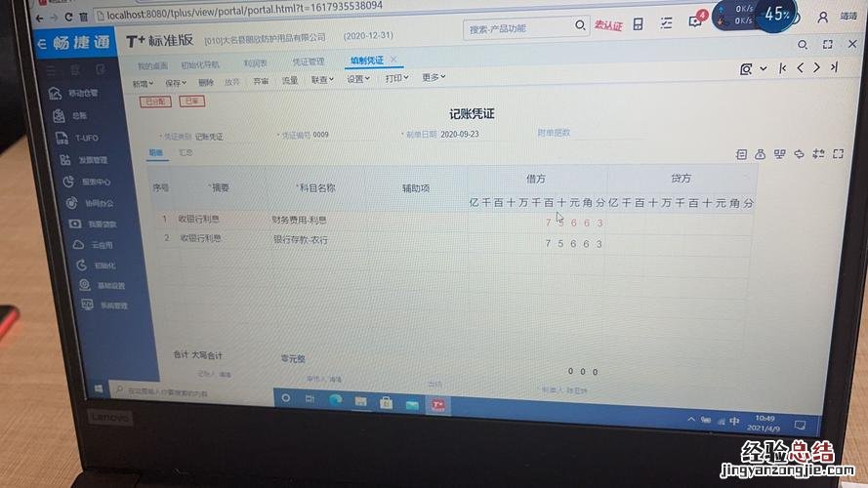Open the calculator icon in top header
The height and width of the screenshot is (488, 868).
coord(639,23)
